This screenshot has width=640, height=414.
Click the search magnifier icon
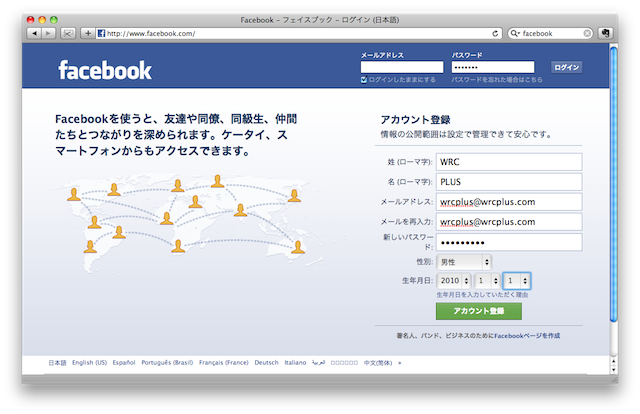pos(514,33)
